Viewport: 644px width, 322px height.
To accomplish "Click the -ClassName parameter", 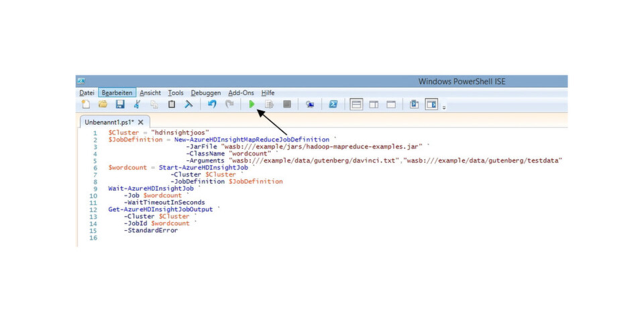I will 205,154.
